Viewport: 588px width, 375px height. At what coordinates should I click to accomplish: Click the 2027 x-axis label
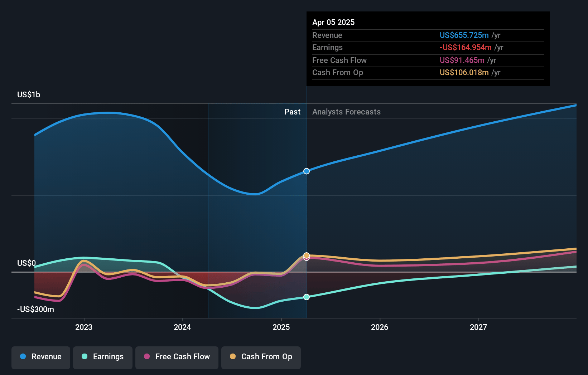(x=478, y=327)
